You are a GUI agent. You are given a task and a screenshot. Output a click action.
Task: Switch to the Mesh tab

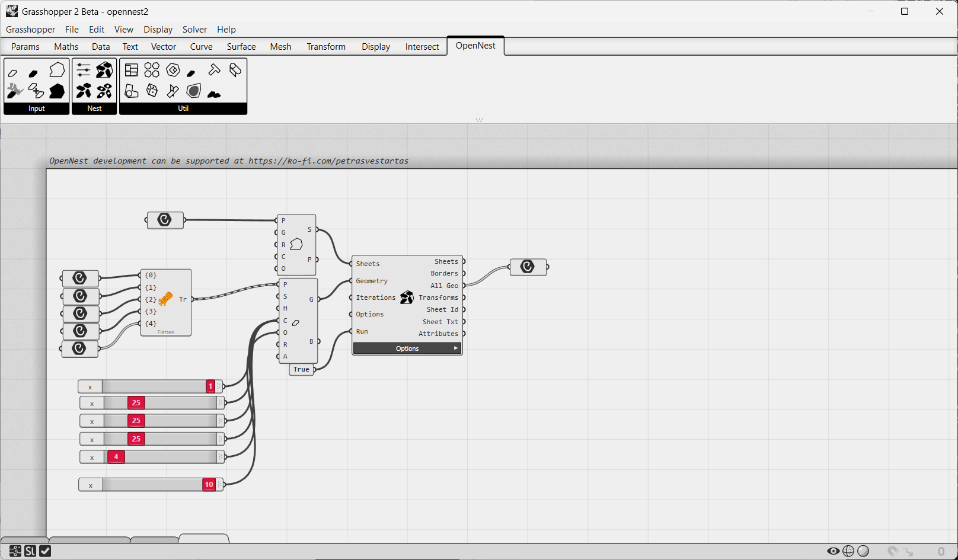280,47
